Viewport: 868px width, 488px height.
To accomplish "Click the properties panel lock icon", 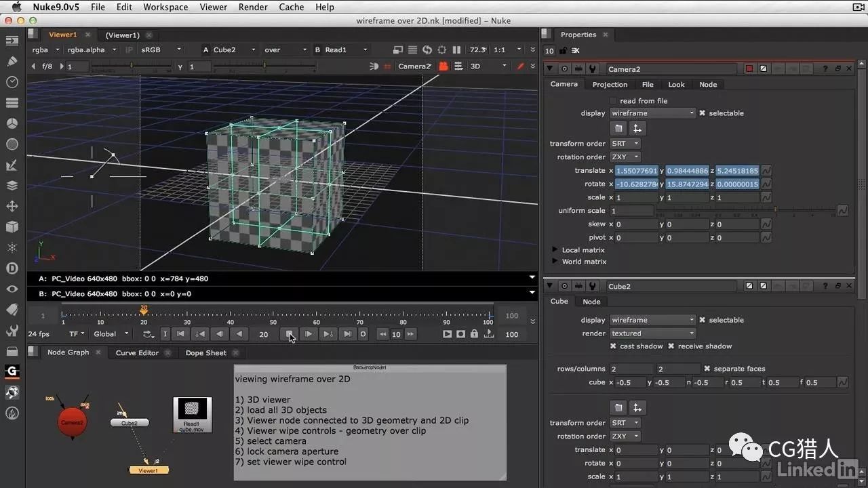I will coord(564,51).
